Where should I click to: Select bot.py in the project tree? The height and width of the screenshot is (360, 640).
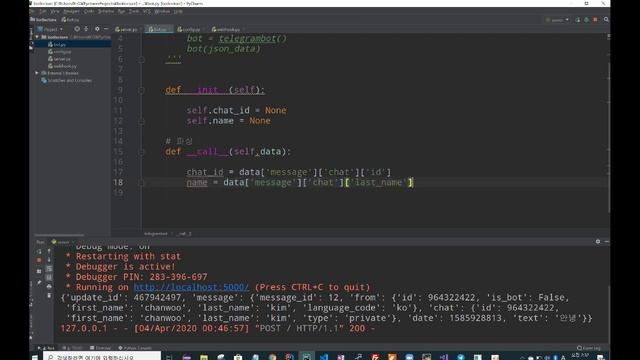click(x=60, y=44)
